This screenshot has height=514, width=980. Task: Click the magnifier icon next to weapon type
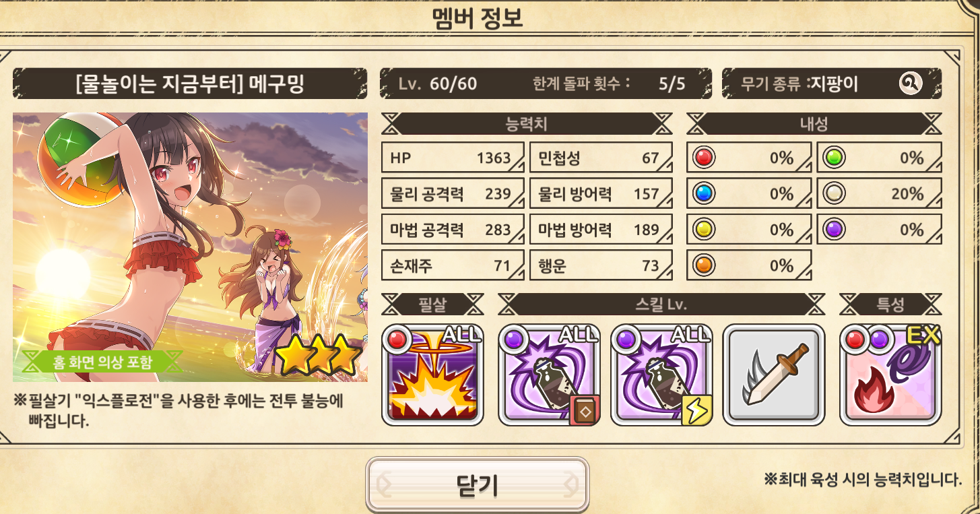pos(910,84)
